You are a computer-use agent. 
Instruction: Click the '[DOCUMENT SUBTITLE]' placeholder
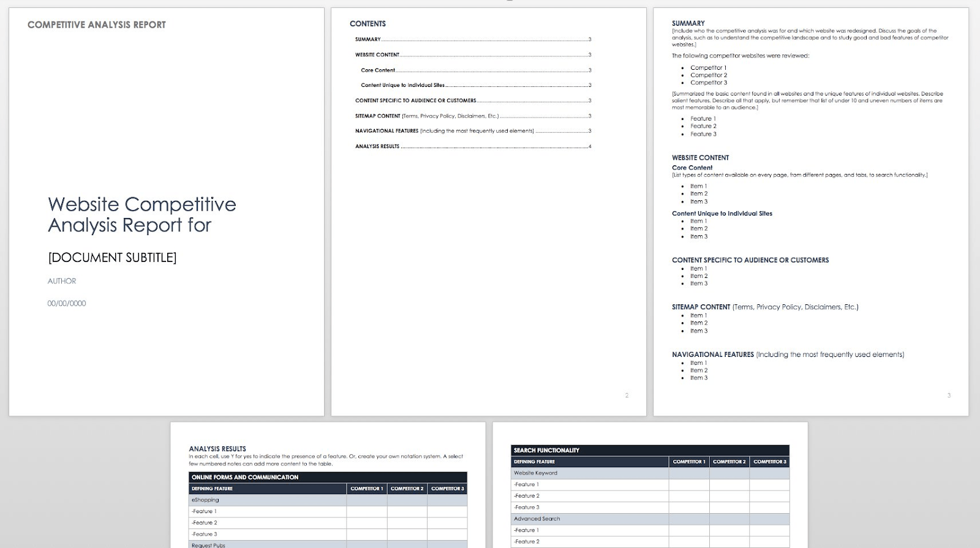112,258
